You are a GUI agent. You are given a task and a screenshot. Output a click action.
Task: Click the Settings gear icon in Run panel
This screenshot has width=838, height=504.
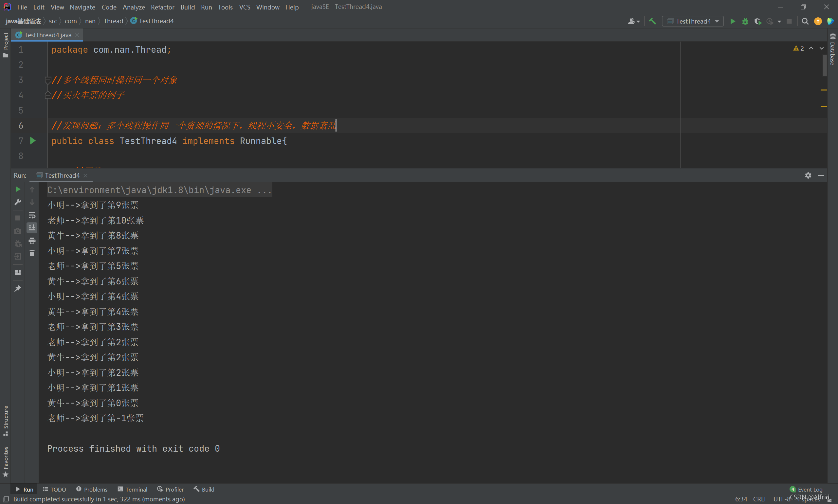[x=808, y=175]
